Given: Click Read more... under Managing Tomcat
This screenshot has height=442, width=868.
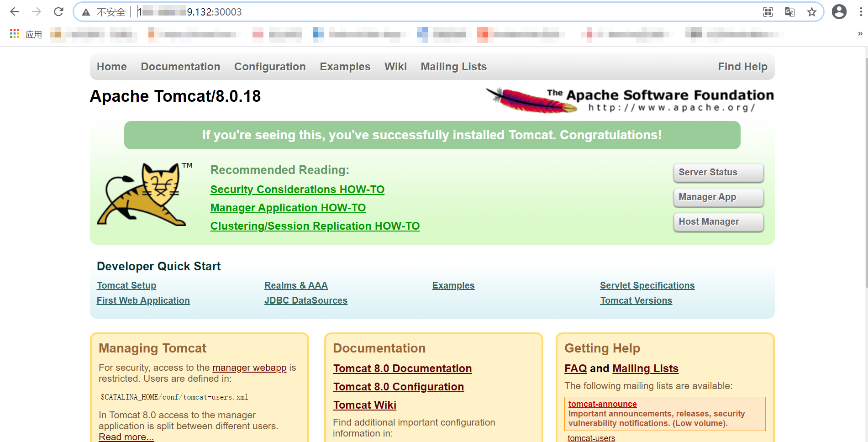Looking at the screenshot, I should [126, 437].
